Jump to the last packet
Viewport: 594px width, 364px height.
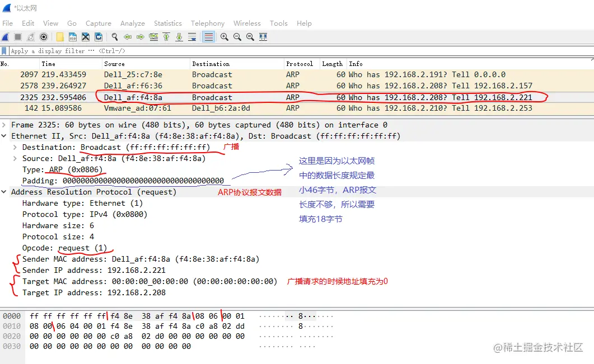(179, 37)
